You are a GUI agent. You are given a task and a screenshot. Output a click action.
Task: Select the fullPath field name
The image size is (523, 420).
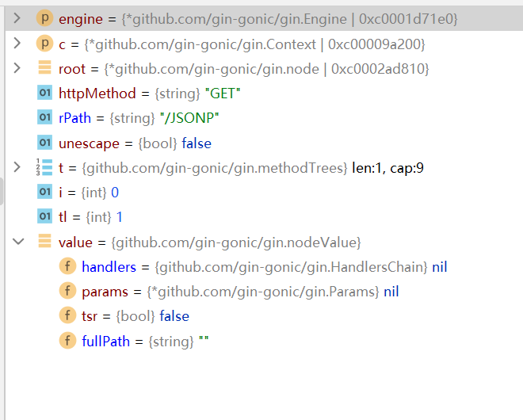[105, 342]
